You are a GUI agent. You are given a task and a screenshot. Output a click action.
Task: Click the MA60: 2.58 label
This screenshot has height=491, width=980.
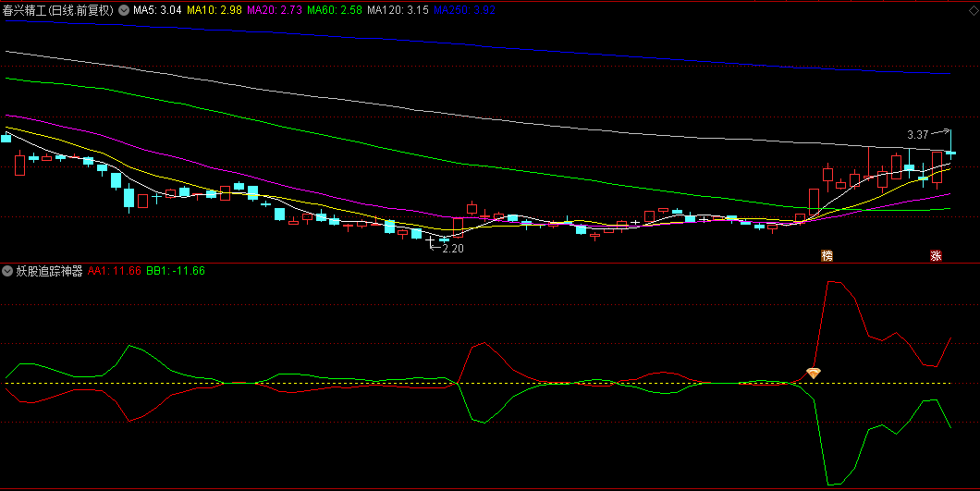pyautogui.click(x=335, y=10)
